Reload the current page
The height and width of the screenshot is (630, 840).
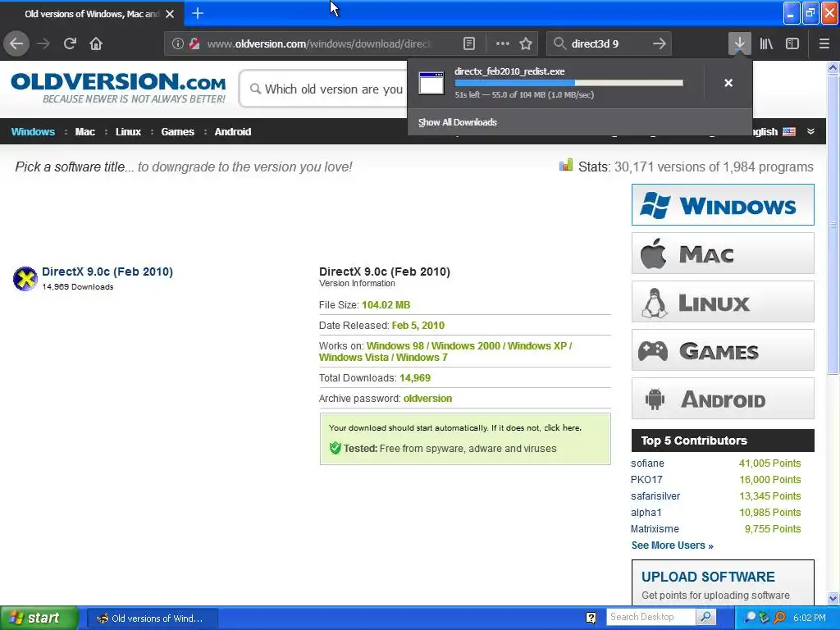tap(70, 43)
